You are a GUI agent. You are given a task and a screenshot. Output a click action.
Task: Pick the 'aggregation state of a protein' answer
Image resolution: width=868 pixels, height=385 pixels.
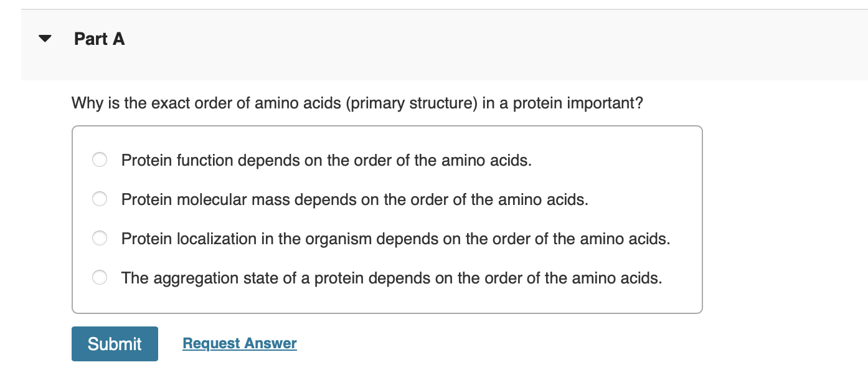point(99,278)
